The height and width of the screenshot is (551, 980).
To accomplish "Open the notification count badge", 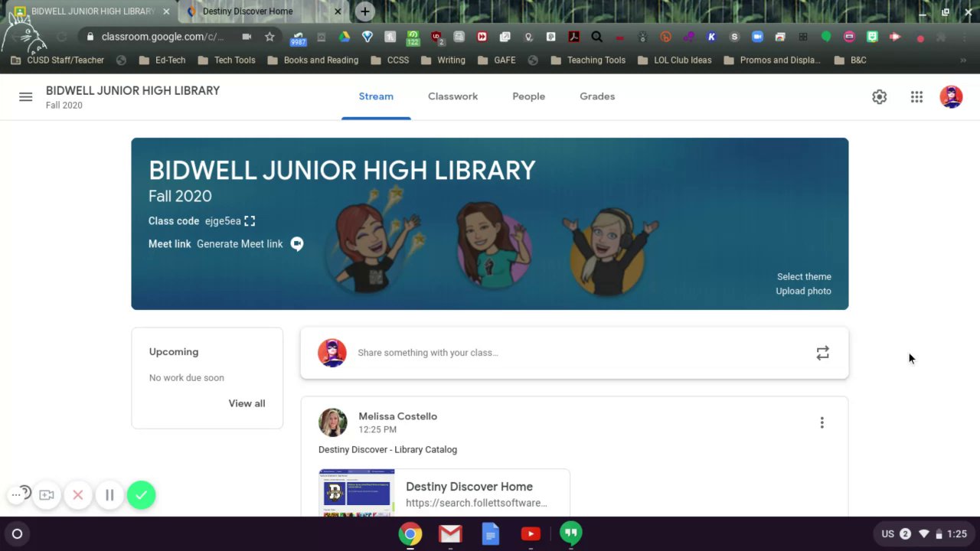I will coord(905,534).
